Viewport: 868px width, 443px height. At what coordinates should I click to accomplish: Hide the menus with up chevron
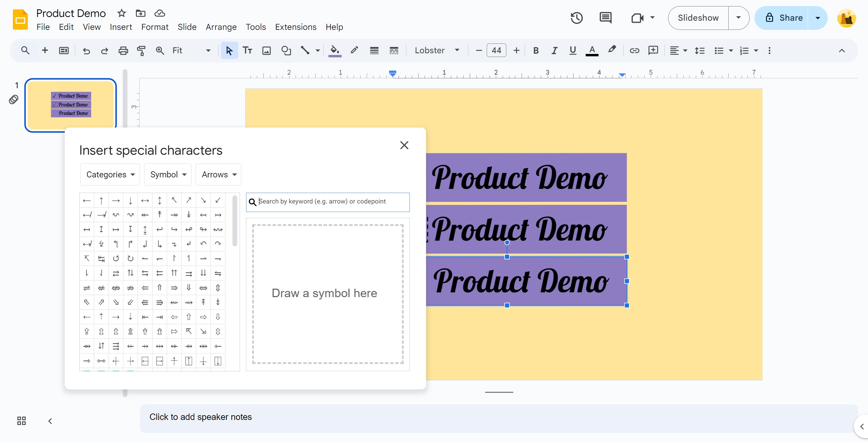[842, 51]
